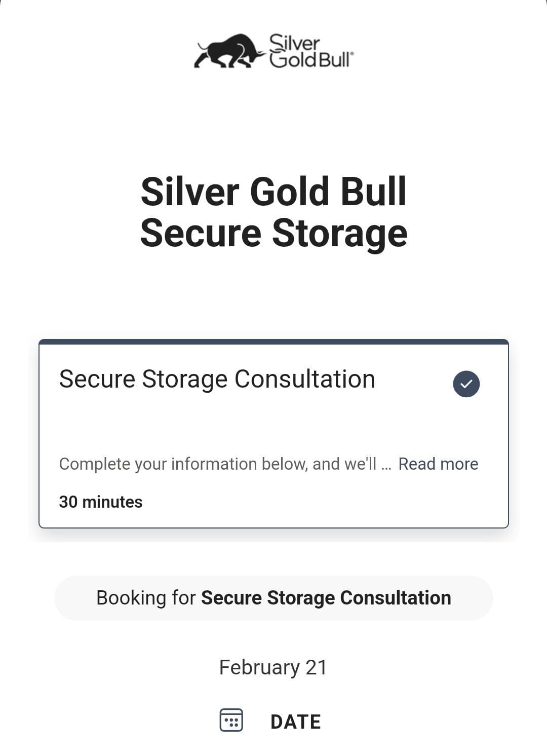Viewport: 547px width, 756px height.
Task: Open the calendar icon beside DATE
Action: coord(231,720)
